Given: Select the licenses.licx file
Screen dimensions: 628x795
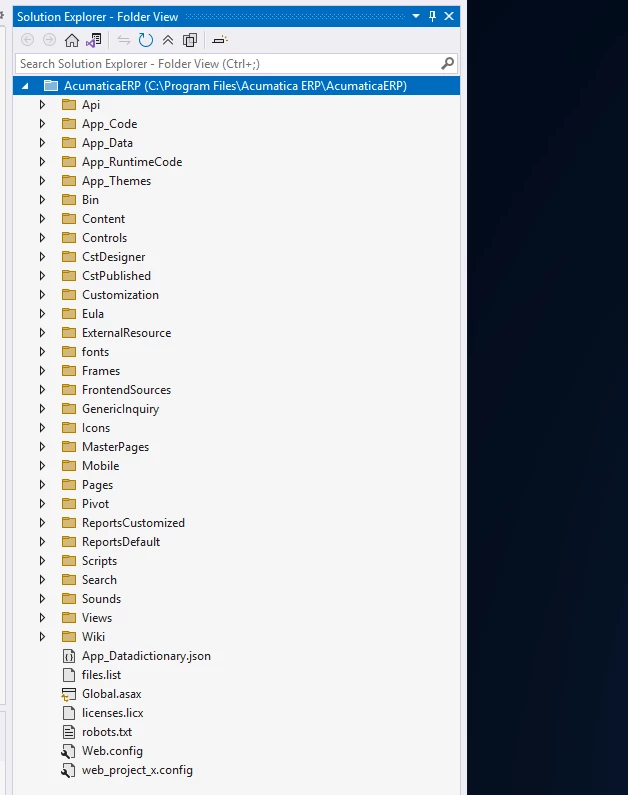Looking at the screenshot, I should click(113, 713).
